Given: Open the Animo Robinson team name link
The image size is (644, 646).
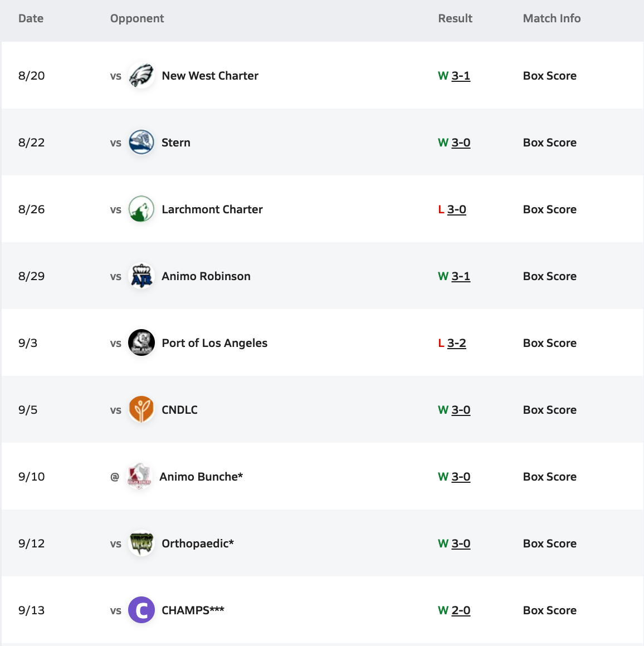Looking at the screenshot, I should tap(206, 276).
